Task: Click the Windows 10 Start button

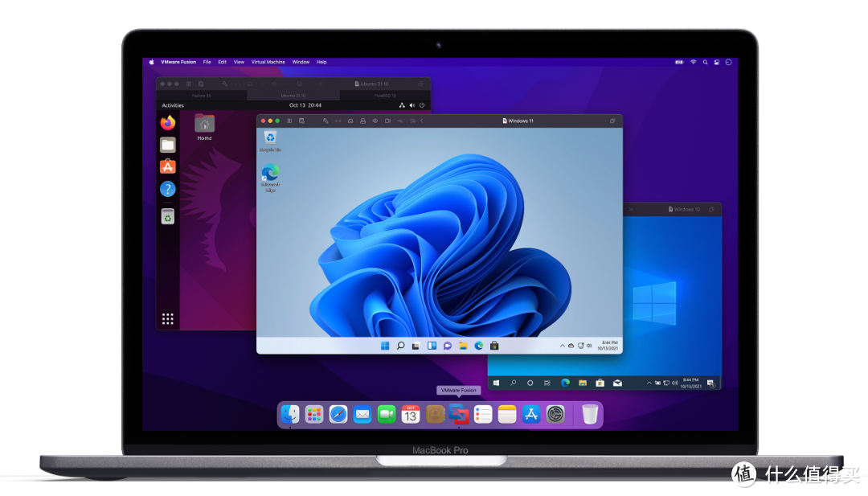Action: pyautogui.click(x=497, y=383)
